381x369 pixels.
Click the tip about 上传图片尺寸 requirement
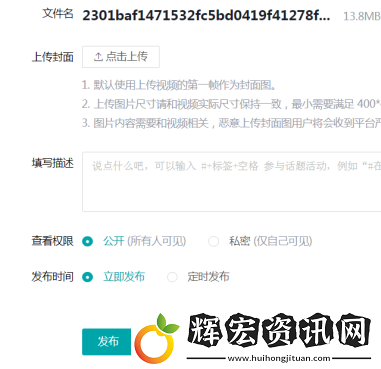pyautogui.click(x=231, y=104)
